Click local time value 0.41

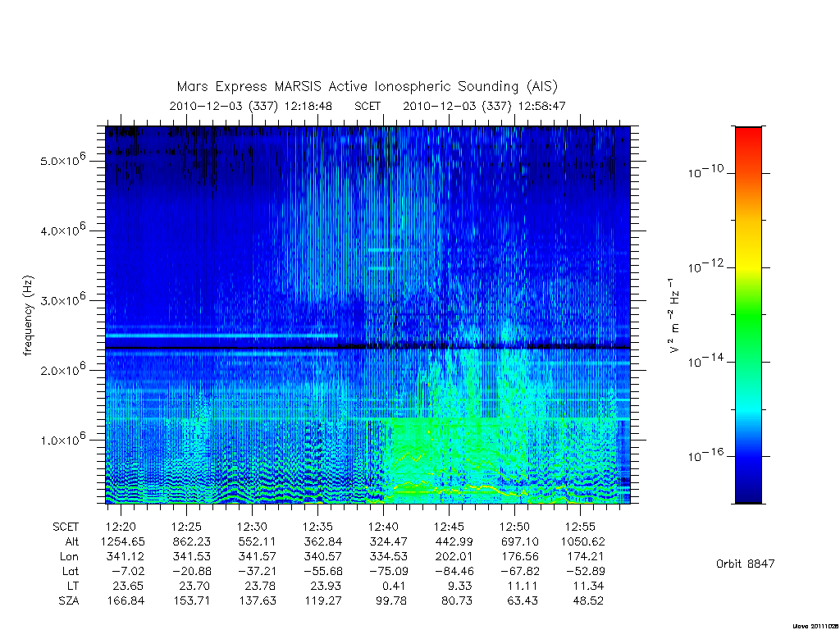[395, 586]
